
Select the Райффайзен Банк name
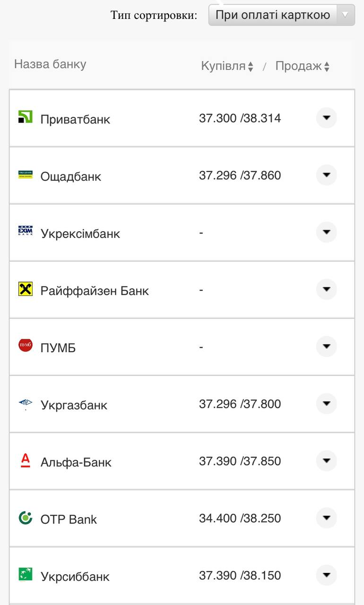95,291
